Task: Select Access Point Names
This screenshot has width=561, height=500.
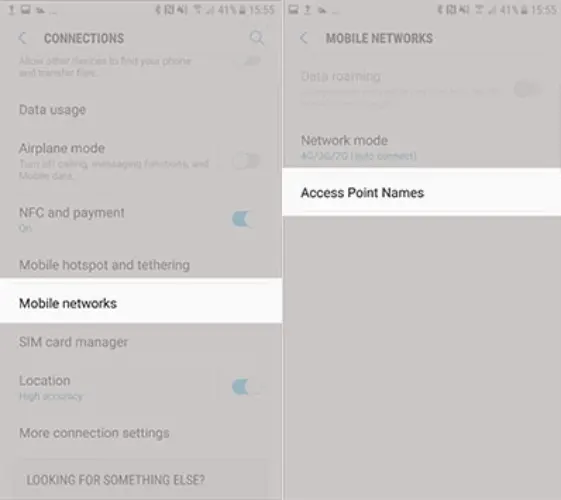Action: coord(421,192)
